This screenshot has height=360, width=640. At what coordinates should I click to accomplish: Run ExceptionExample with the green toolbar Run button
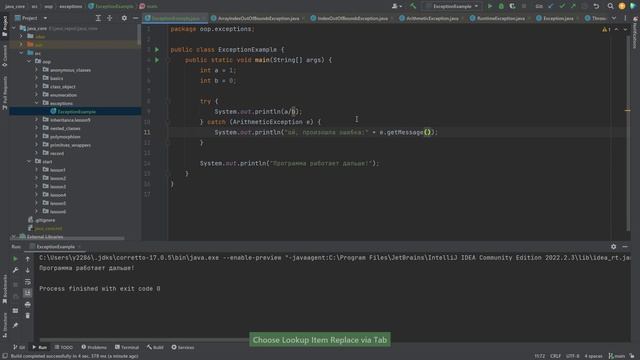[x=490, y=6]
